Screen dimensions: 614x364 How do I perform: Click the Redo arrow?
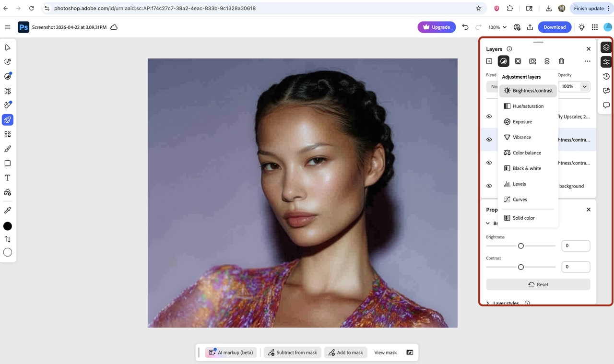point(478,27)
